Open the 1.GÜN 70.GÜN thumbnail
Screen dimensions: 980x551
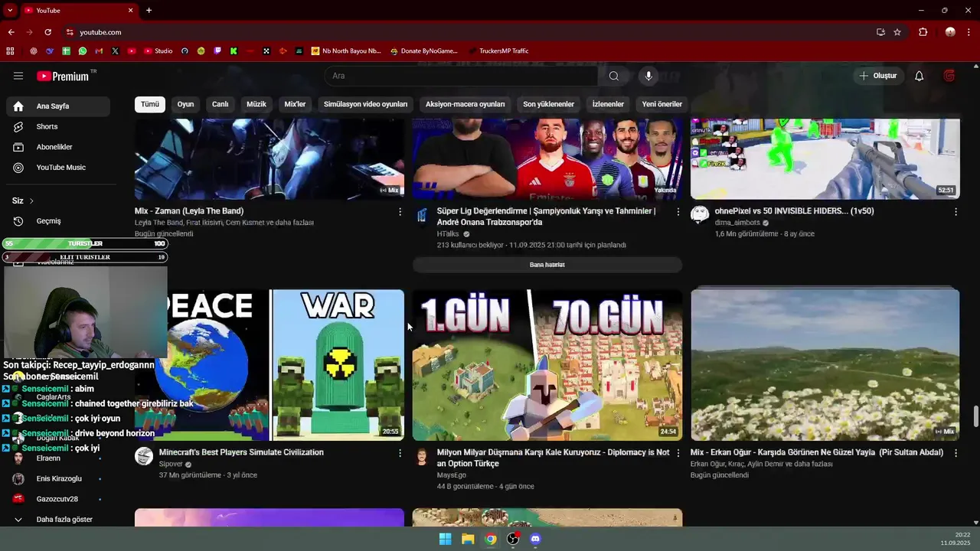coord(547,365)
